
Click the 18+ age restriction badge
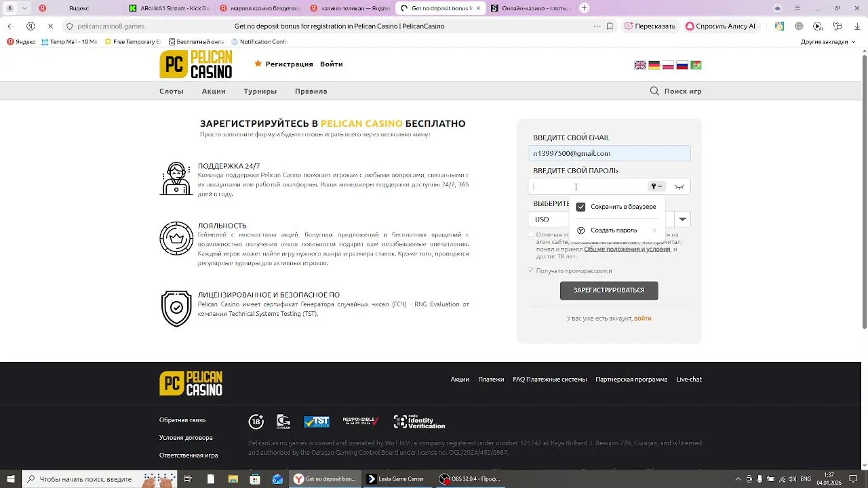point(256,422)
